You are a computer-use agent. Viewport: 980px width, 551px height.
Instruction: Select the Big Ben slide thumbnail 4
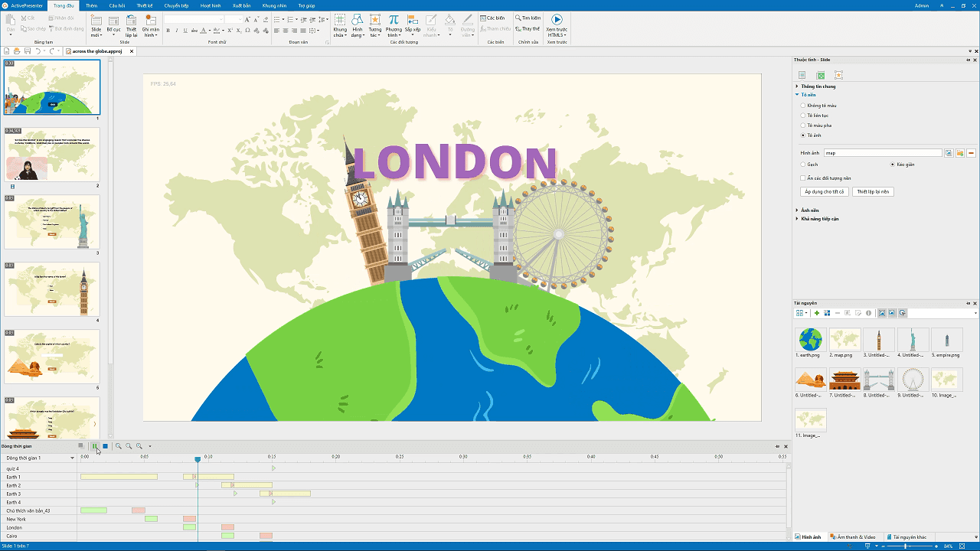(x=52, y=289)
